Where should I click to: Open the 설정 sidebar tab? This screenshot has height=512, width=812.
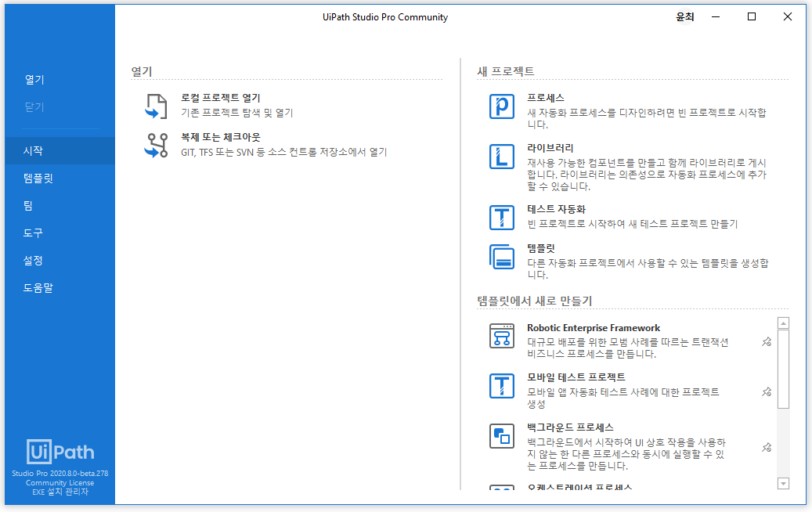(60, 261)
